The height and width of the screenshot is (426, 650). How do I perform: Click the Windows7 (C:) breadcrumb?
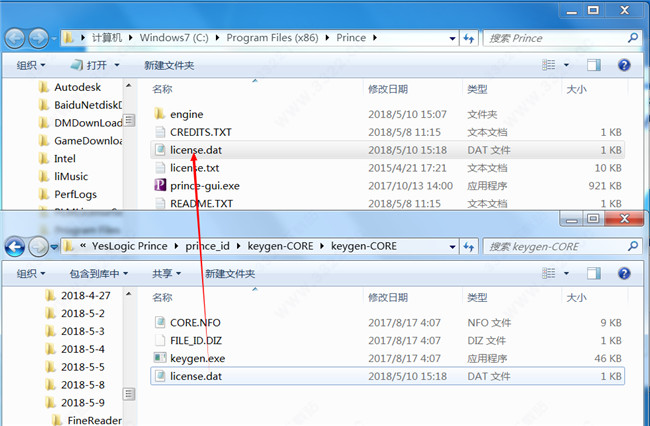pos(174,38)
